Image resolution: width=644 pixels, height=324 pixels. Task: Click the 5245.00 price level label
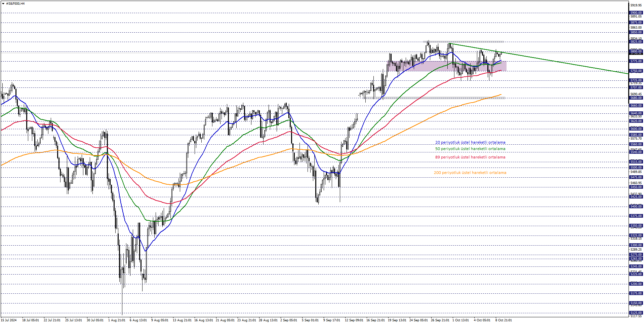click(x=636, y=266)
